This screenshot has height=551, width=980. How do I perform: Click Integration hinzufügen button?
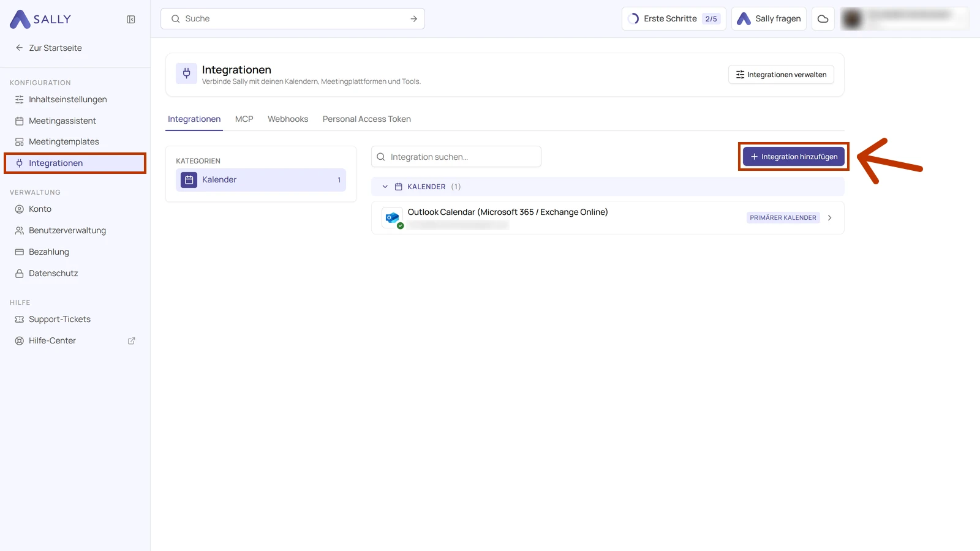794,157
